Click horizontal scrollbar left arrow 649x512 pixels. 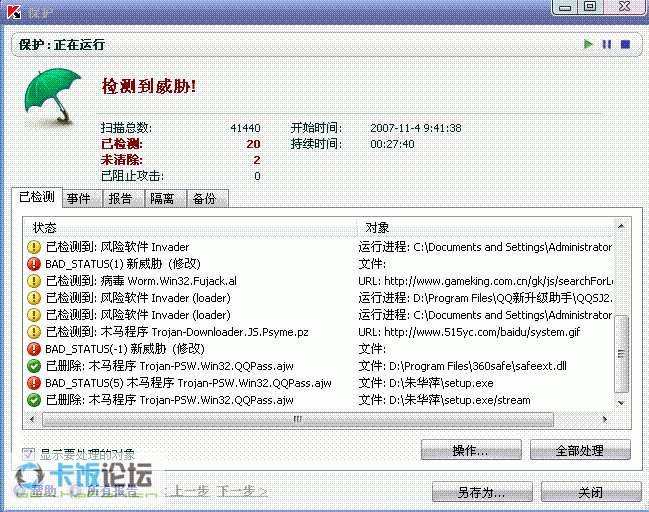pos(33,419)
